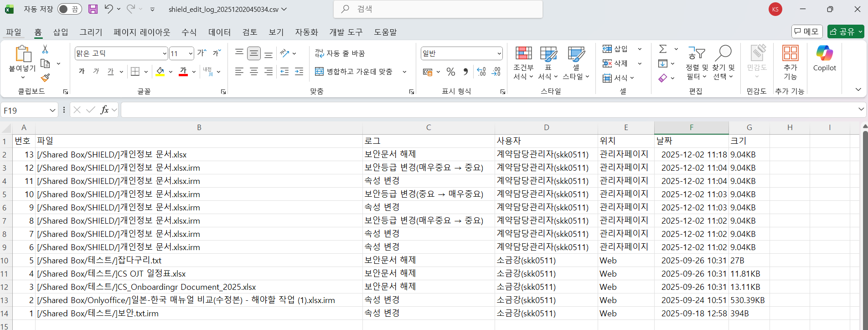
Task: Switch to the 삽입 (Insert) tab
Action: coord(61,32)
